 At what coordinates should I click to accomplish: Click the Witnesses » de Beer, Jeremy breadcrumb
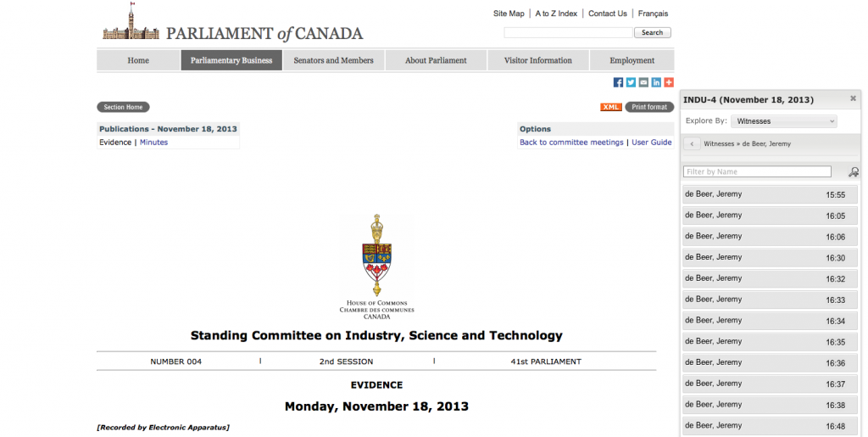click(x=748, y=143)
